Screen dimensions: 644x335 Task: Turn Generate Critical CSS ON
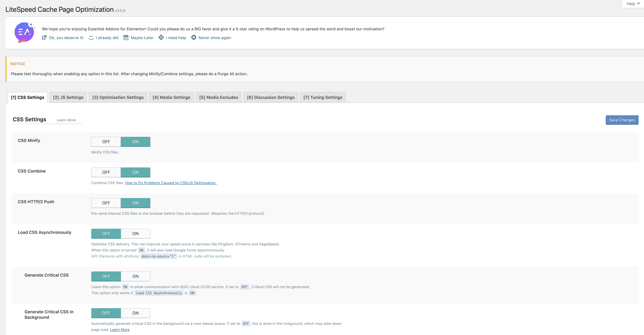(x=135, y=276)
